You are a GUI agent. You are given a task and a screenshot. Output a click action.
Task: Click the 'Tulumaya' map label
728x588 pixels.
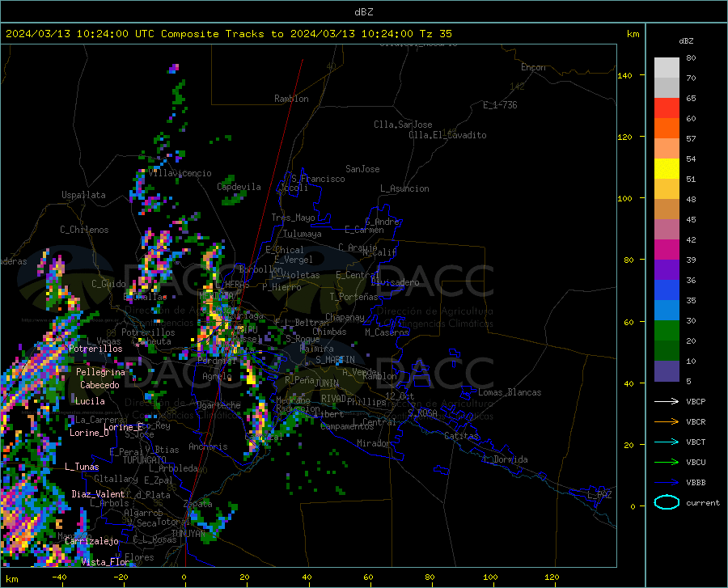(x=303, y=234)
